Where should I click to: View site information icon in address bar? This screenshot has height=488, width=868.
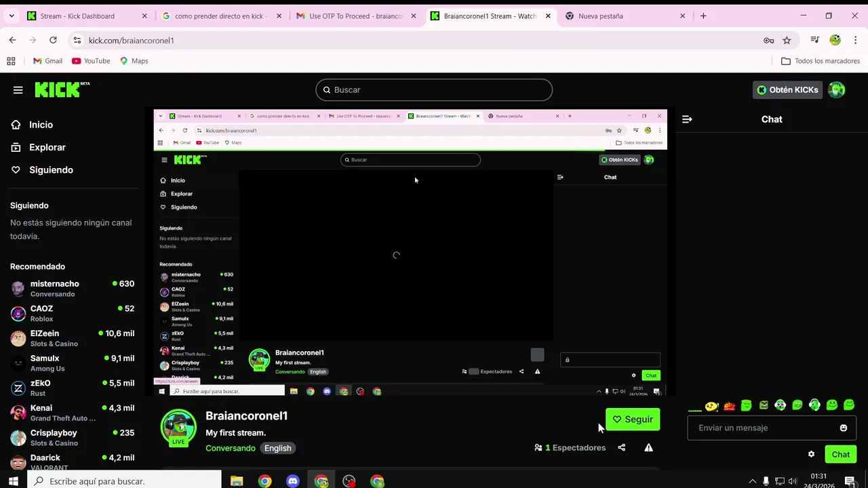(x=77, y=41)
